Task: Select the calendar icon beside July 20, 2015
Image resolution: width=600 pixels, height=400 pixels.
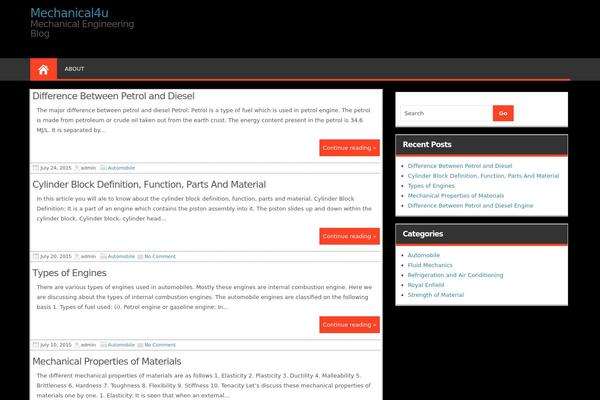Action: [36, 256]
